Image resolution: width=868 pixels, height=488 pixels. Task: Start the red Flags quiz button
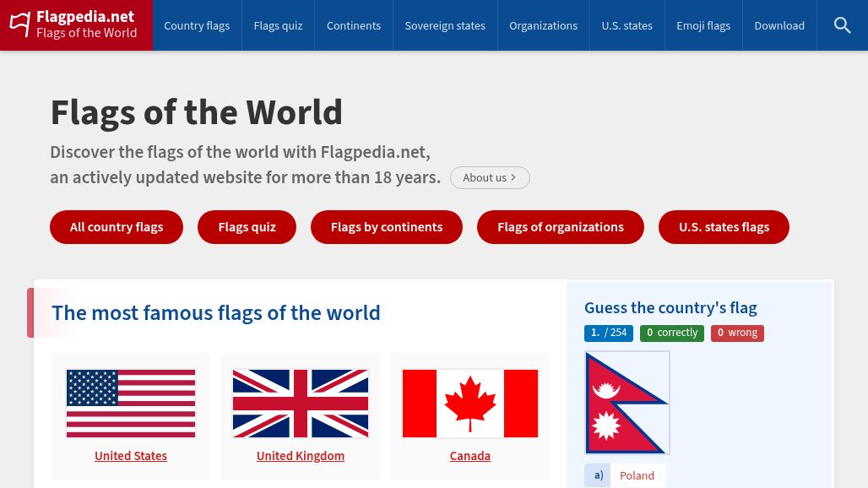[247, 227]
